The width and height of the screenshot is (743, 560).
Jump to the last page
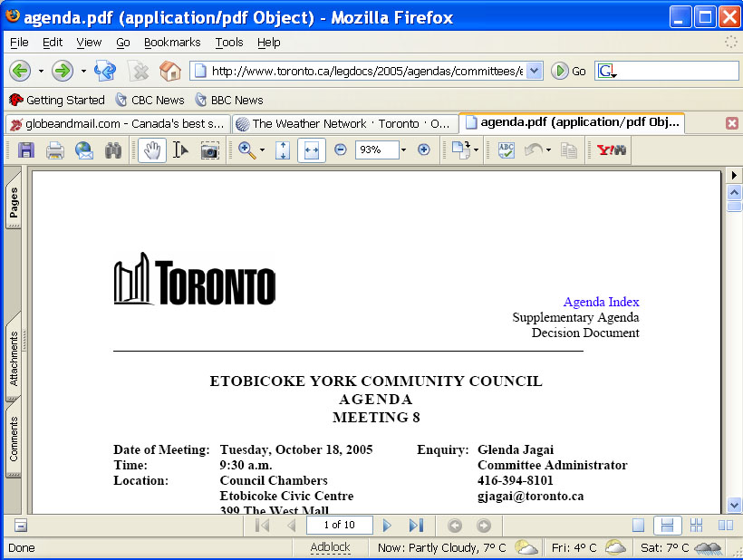coord(416,525)
